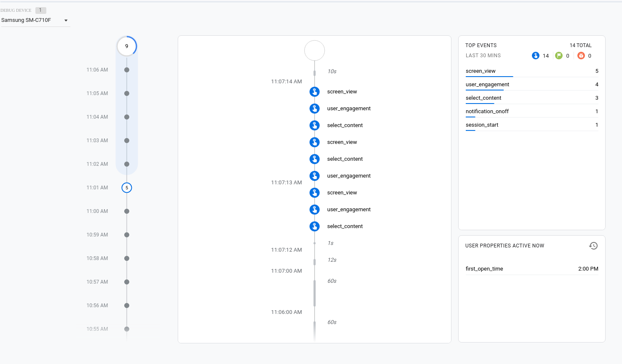Click the 11:06 AM timeline dot
Image resolution: width=622 pixels, height=364 pixels.
[127, 70]
